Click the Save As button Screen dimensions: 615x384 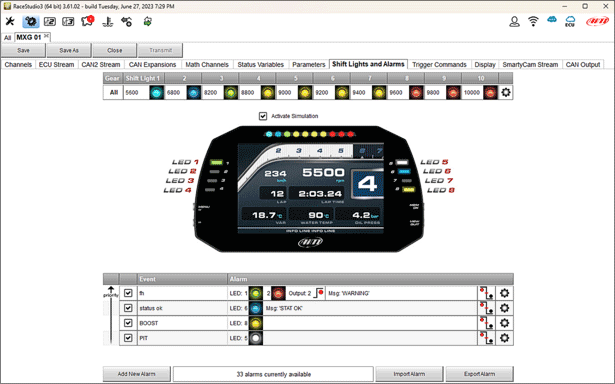tap(69, 50)
